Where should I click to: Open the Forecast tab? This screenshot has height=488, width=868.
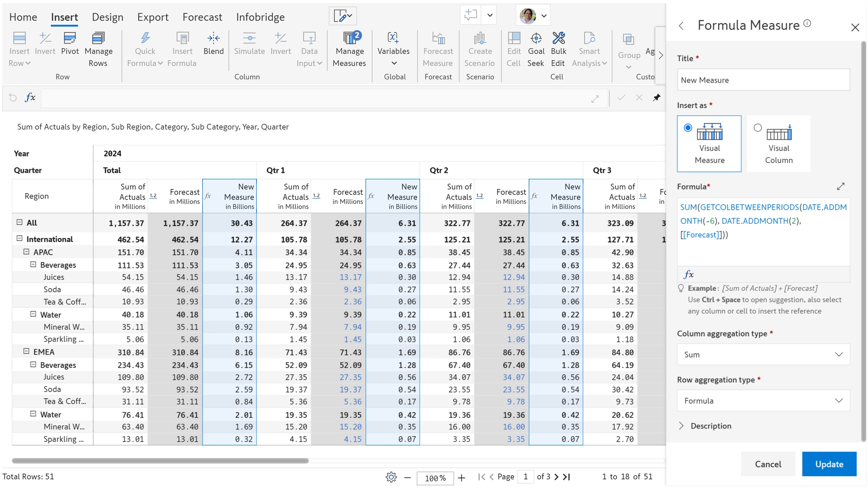point(202,17)
